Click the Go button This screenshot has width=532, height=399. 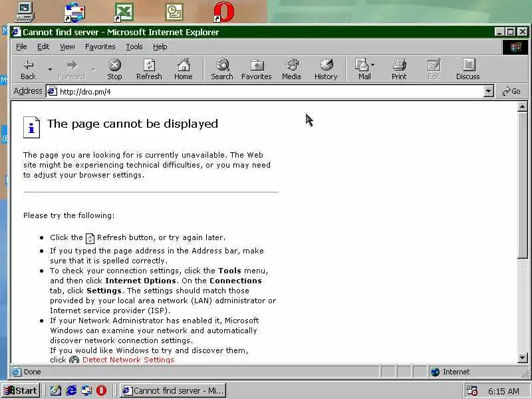(511, 91)
